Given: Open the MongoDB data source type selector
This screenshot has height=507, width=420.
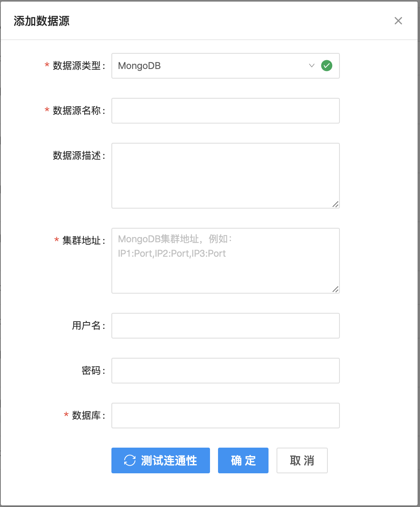Looking at the screenshot, I should [208, 66].
